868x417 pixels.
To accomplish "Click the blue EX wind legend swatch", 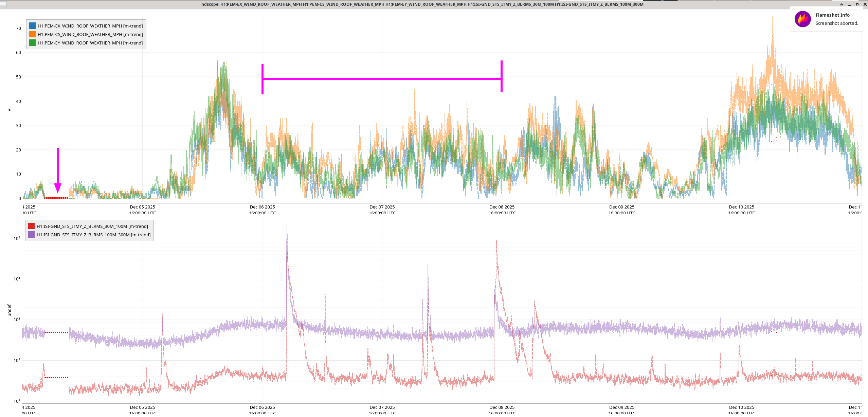I will tap(32, 26).
